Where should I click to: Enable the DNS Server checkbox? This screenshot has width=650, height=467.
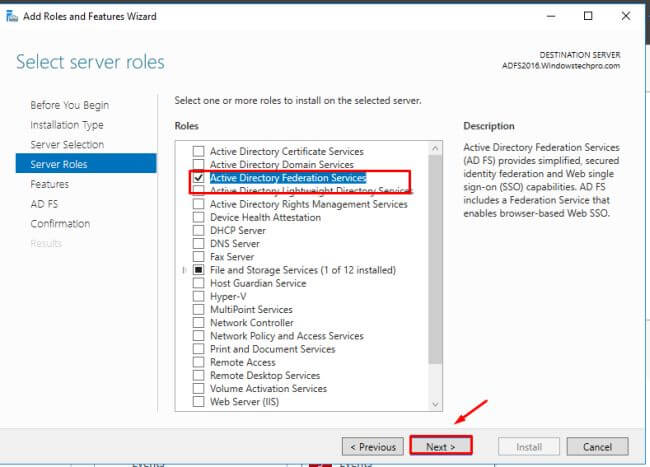point(199,244)
